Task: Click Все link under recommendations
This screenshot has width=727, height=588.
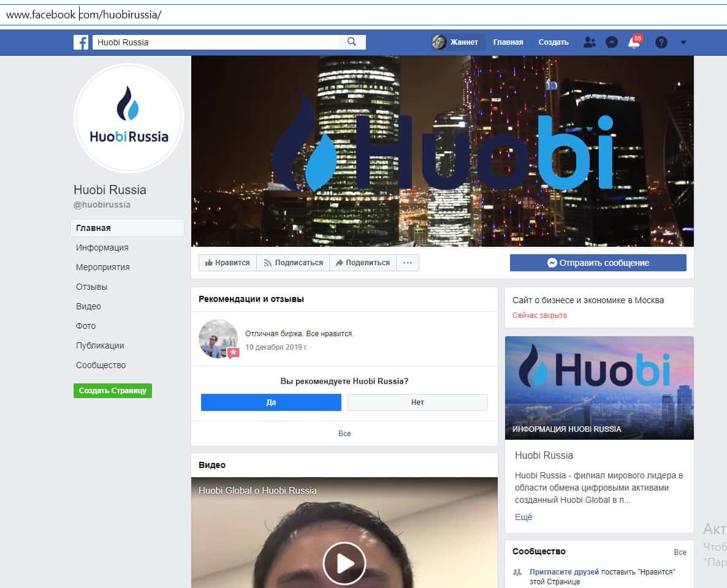Action: 344,434
